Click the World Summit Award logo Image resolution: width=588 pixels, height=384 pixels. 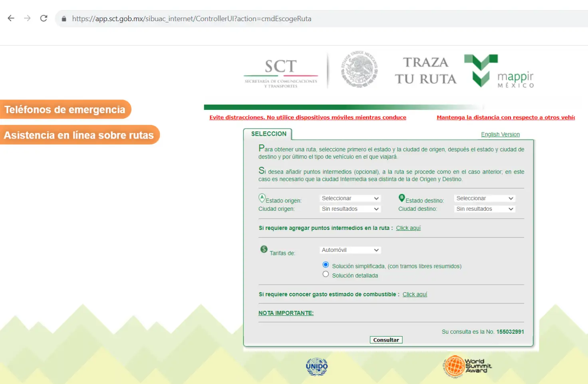click(x=467, y=366)
